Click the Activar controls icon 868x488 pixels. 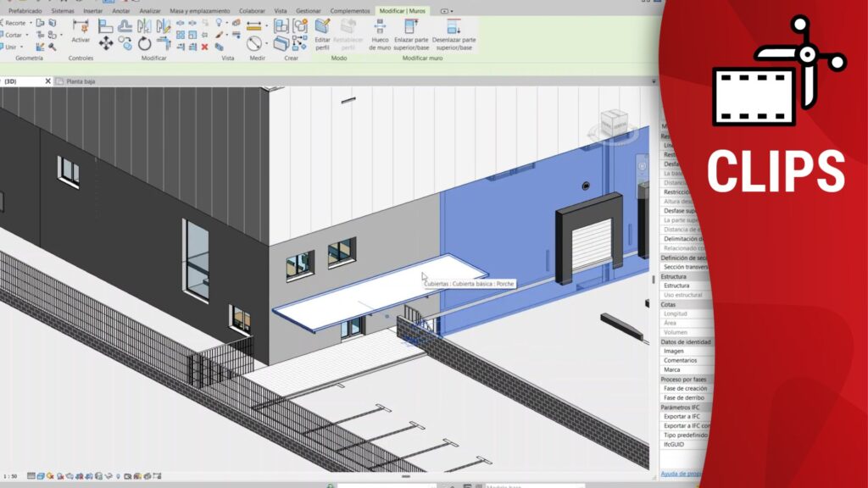(81, 30)
